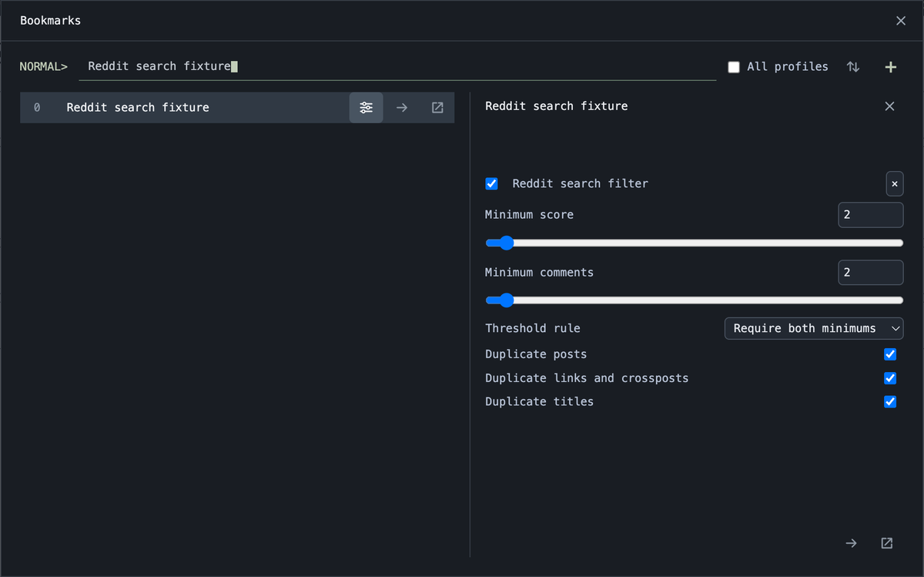The height and width of the screenshot is (577, 924).
Task: Focus the Minimum score number field
Action: coord(870,215)
